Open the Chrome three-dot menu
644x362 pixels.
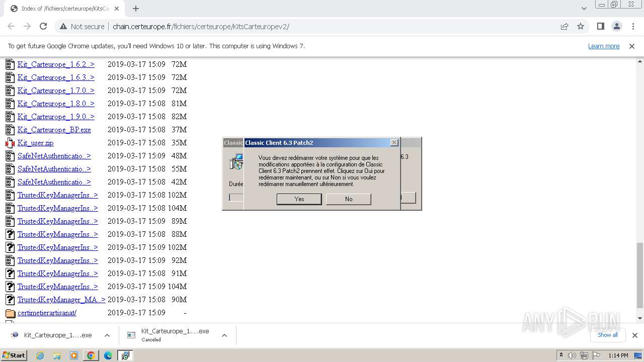[x=633, y=26]
